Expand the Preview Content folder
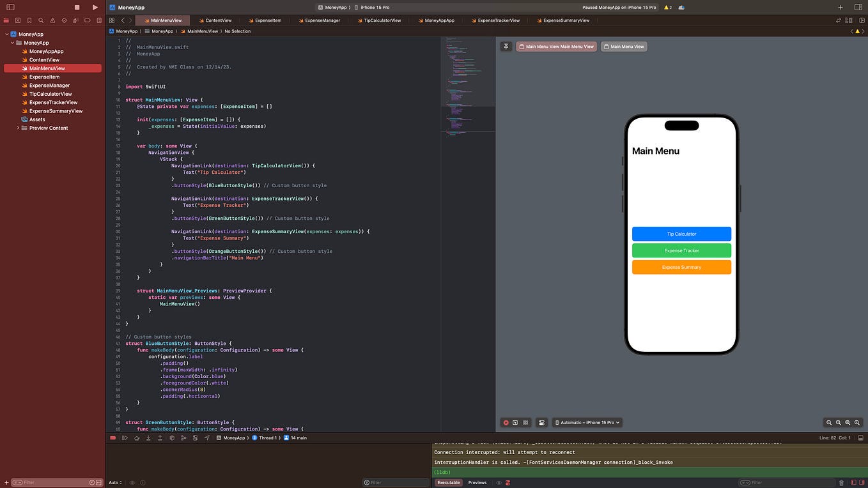The image size is (868, 488). [x=19, y=128]
